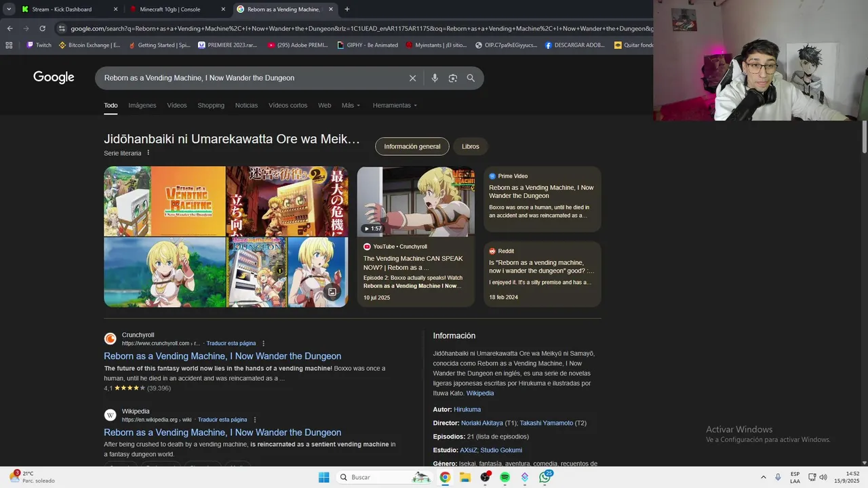Open Crunchyroll result title link
Viewport: 868px width, 488px height.
(x=222, y=357)
